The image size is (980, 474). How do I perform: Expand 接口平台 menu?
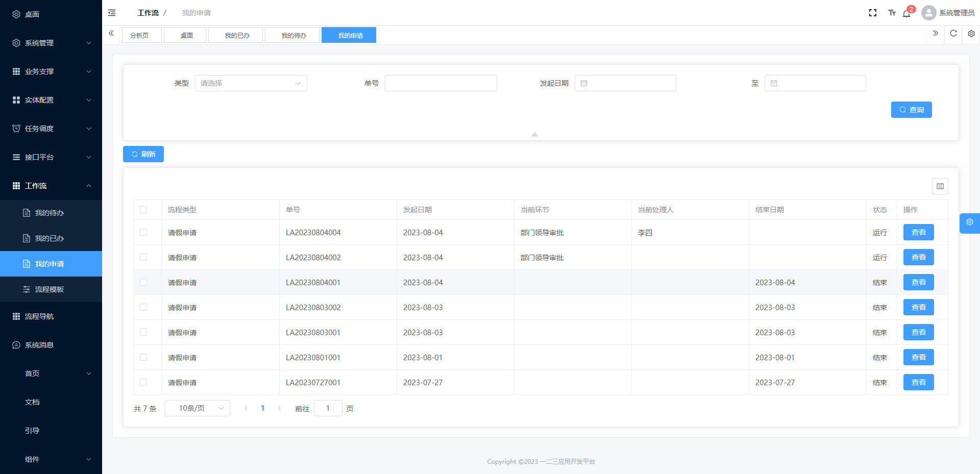pos(51,157)
